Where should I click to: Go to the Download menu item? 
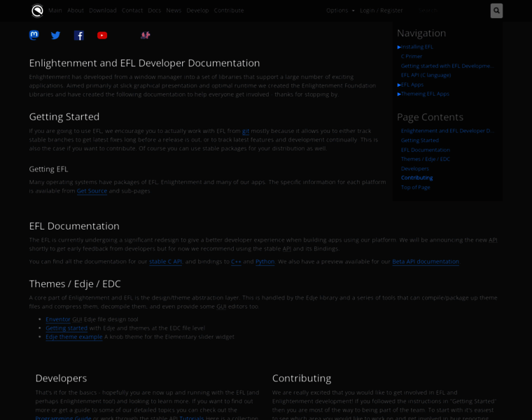pos(103,10)
